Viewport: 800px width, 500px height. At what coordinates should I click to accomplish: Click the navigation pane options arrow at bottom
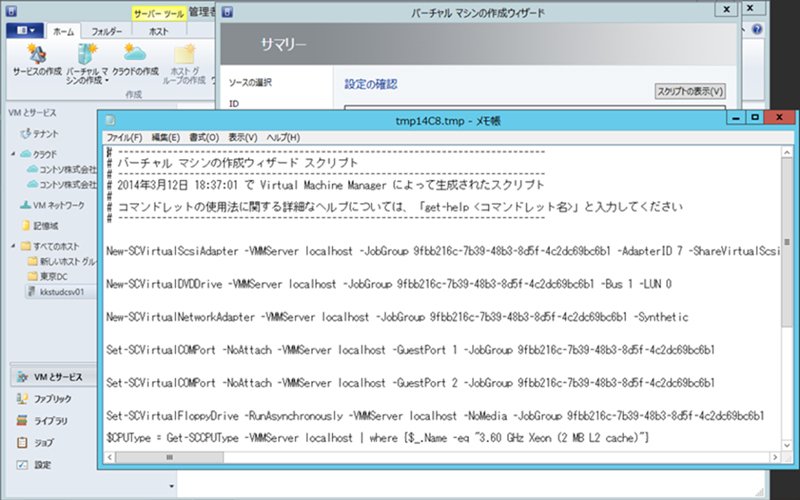[171, 486]
